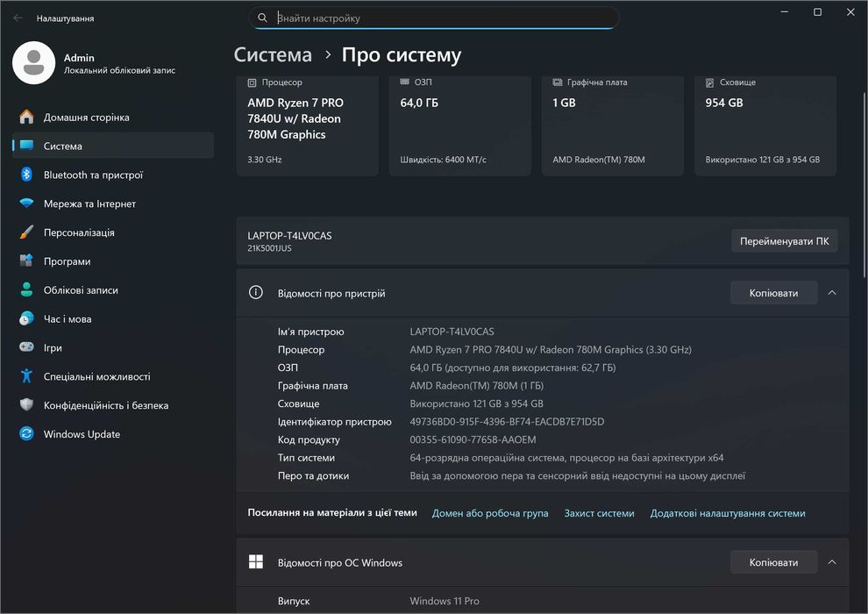Click LAPTOP-T4LV0CAS value in Ім'я пристрою row

[x=452, y=331]
